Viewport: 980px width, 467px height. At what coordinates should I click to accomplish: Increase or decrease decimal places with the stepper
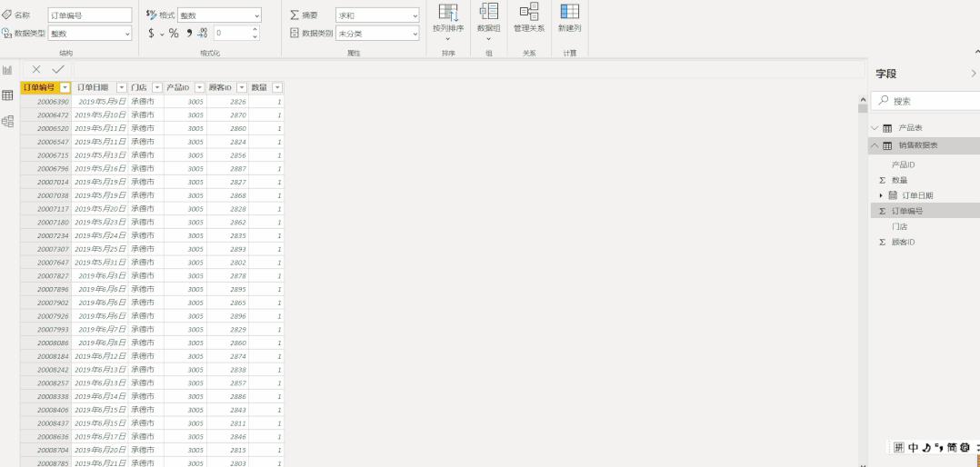pyautogui.click(x=255, y=33)
